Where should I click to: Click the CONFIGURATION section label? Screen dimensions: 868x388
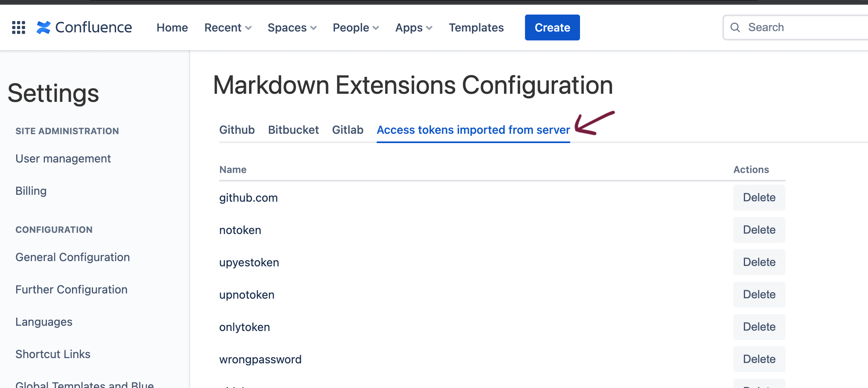click(54, 230)
